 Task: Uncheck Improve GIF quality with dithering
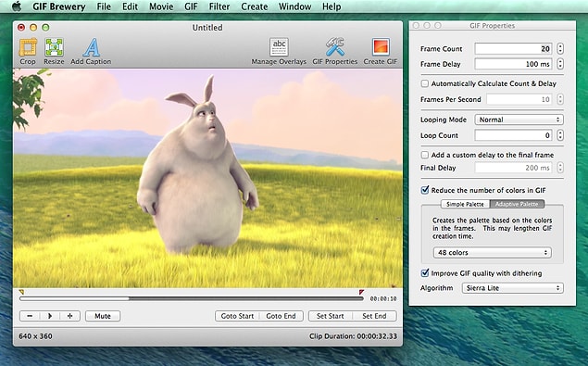424,273
